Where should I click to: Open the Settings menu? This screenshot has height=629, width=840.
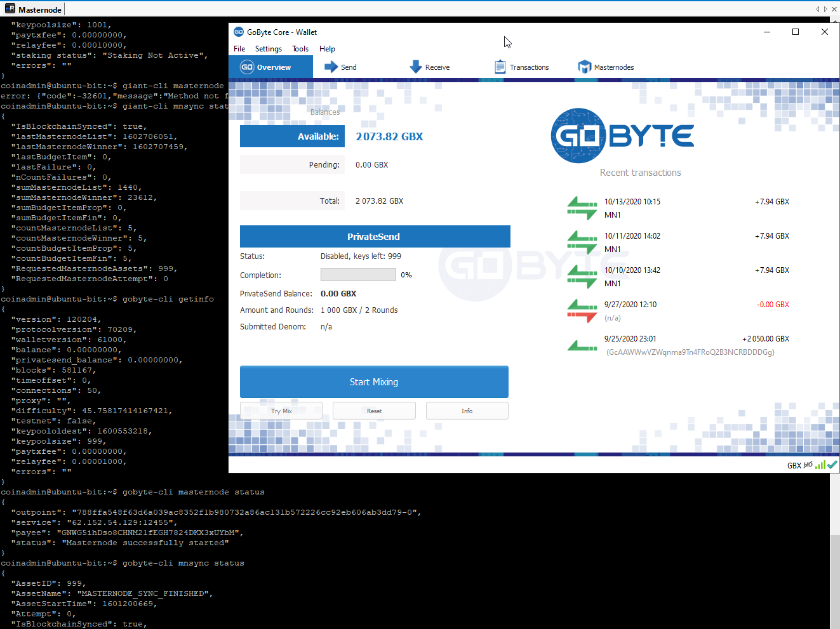click(269, 49)
